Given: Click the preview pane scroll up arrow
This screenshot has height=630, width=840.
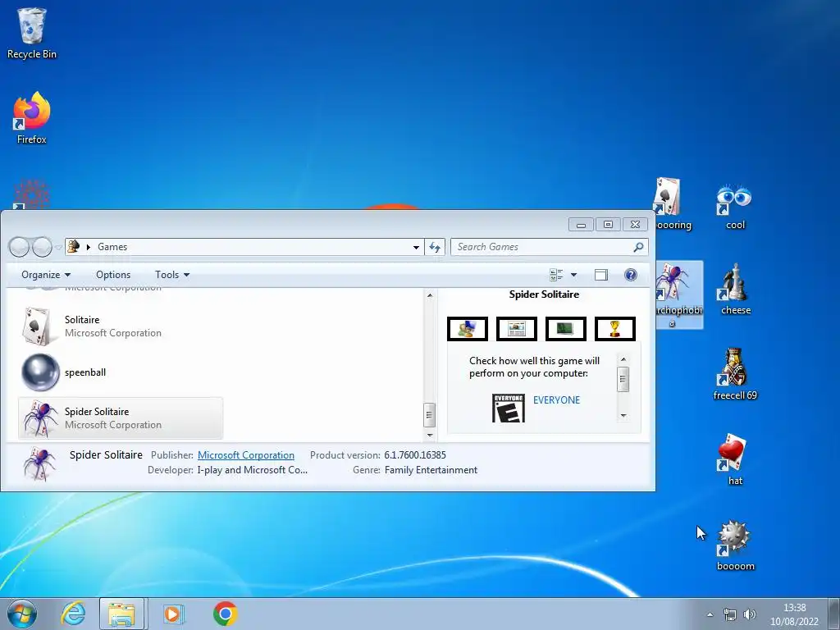Looking at the screenshot, I should click(x=623, y=359).
